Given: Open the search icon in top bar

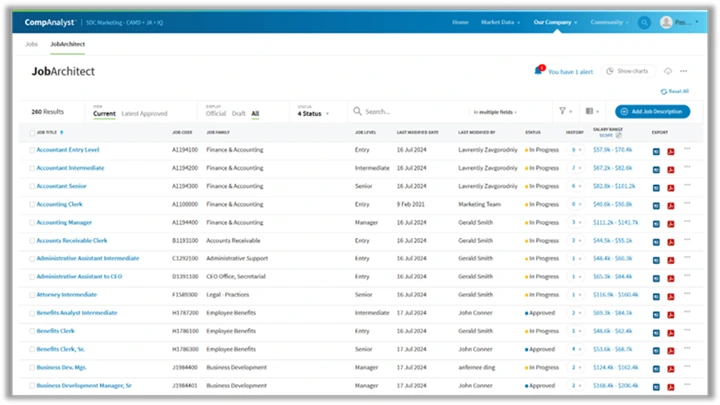Looking at the screenshot, I should (644, 22).
